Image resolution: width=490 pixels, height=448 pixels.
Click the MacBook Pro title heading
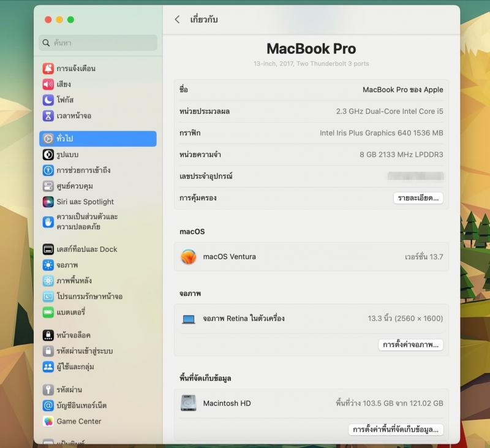311,49
